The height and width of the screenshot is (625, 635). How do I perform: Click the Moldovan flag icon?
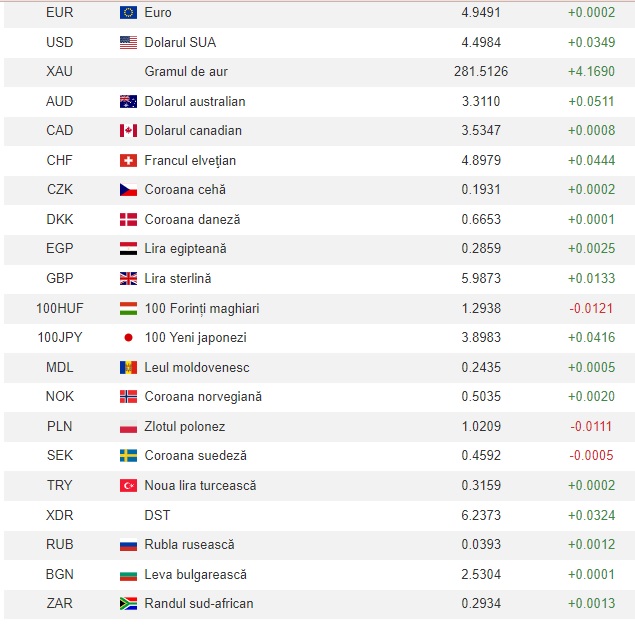128,368
